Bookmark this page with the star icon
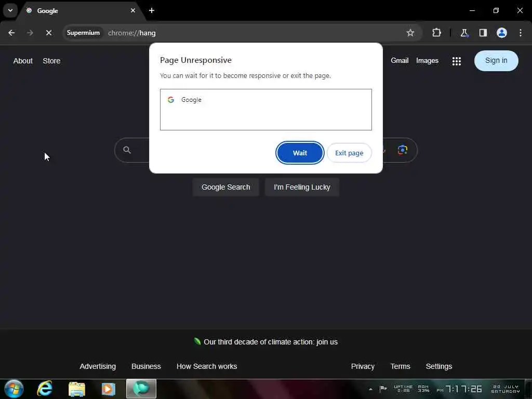The height and width of the screenshot is (399, 532). point(410,33)
